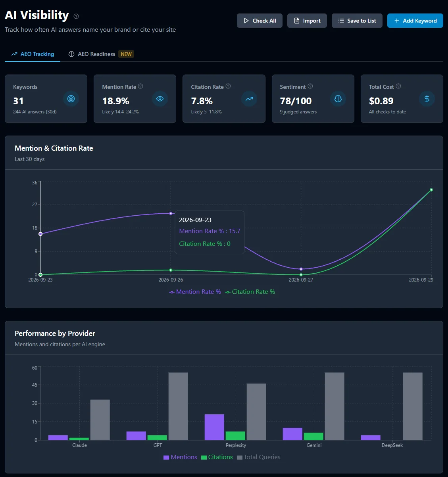448x477 pixels.
Task: Click the DeepSeek axis label
Action: (x=392, y=445)
